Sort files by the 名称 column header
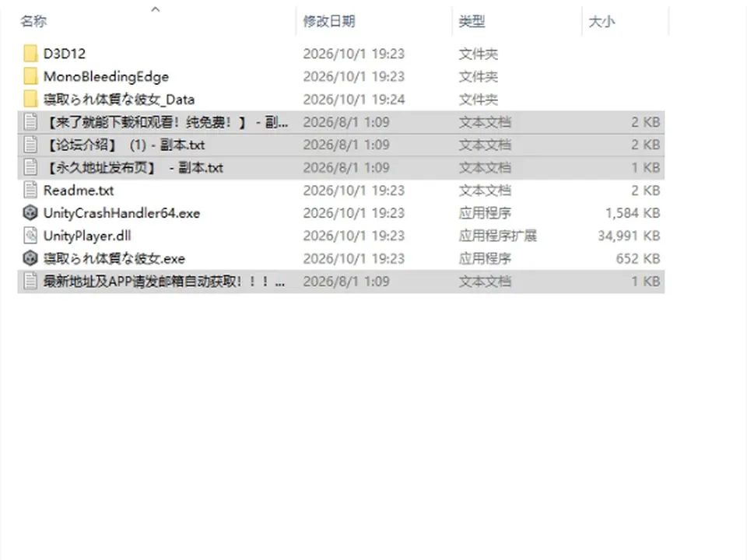Image resolution: width=747 pixels, height=560 pixels. 33,22
